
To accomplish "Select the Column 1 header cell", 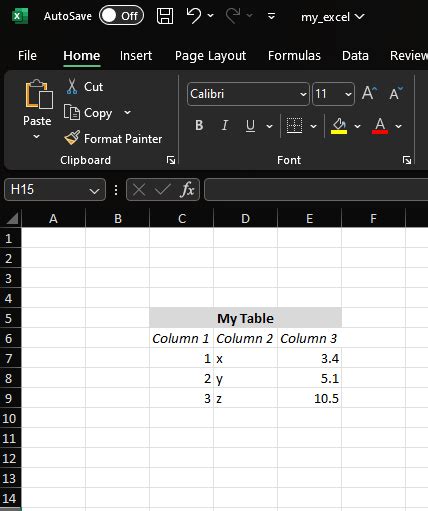I will click(181, 338).
